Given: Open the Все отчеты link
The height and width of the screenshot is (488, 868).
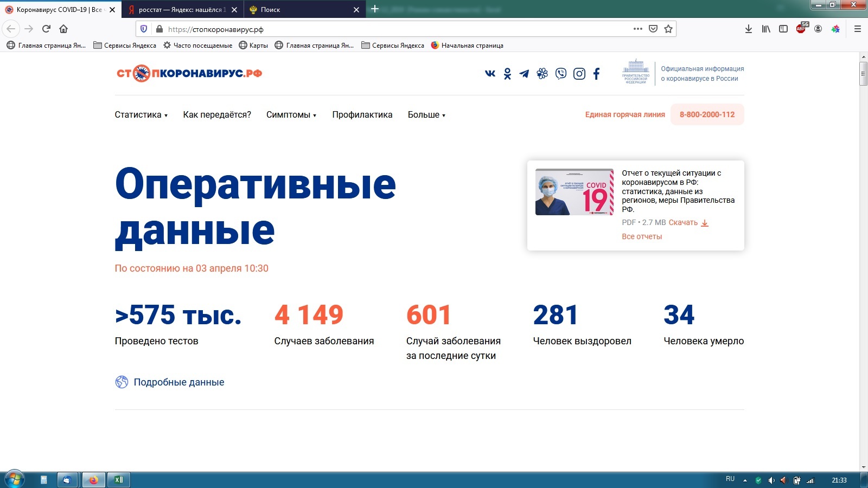Looking at the screenshot, I should tap(642, 236).
